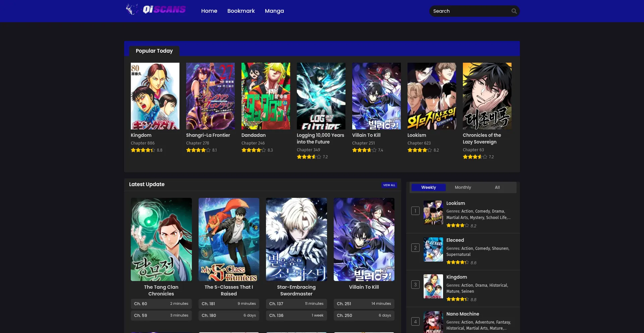Click Villain To Kill's 7.4 star rating

click(364, 150)
